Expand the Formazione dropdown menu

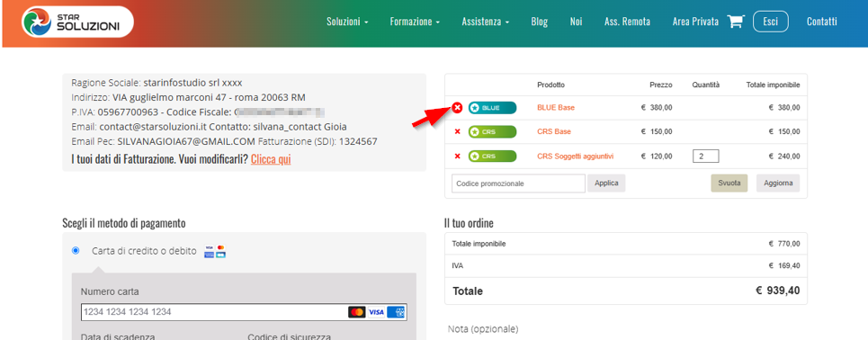pyautogui.click(x=415, y=22)
